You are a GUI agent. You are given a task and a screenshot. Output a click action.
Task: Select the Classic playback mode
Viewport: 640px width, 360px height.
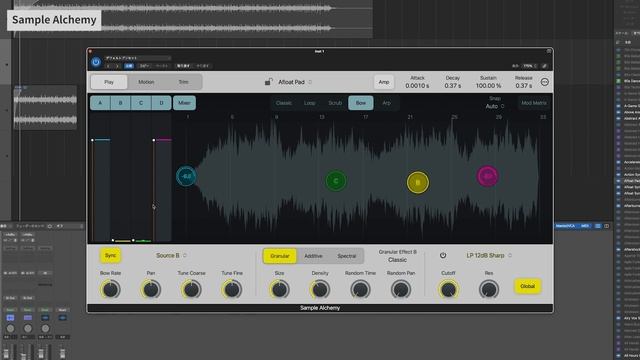(x=284, y=103)
